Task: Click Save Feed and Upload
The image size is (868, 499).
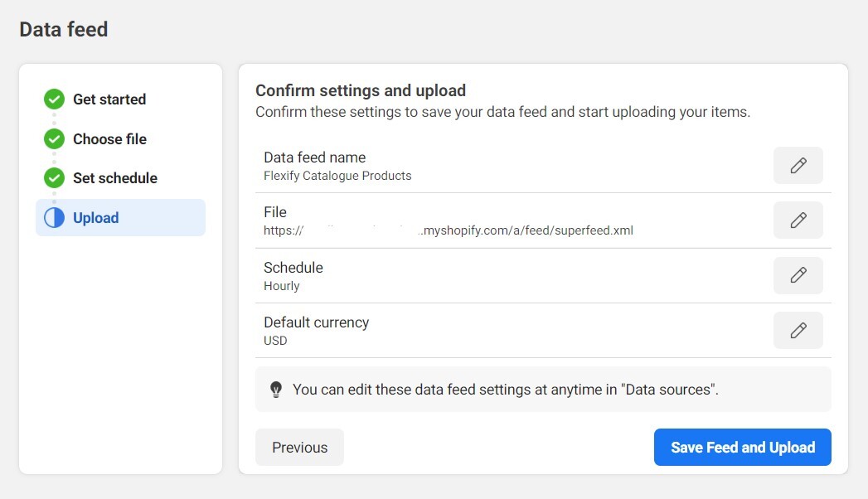Action: click(742, 447)
